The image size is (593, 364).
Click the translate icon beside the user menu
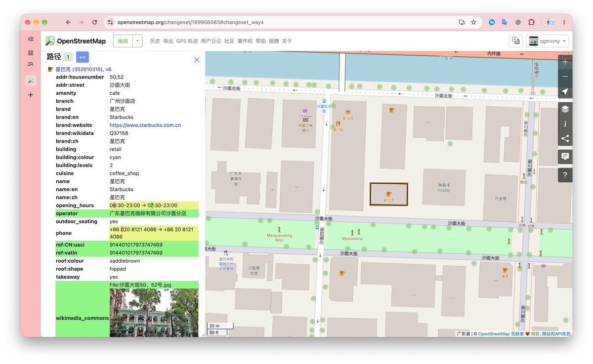pyautogui.click(x=516, y=41)
